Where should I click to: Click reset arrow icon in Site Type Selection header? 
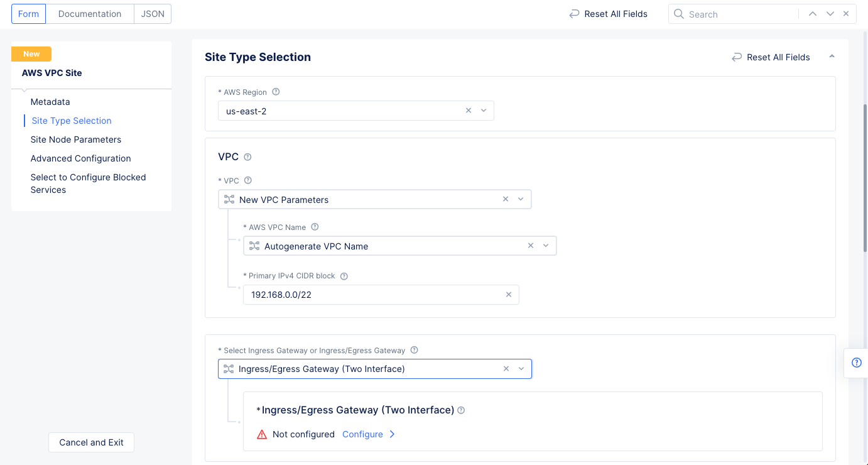pyautogui.click(x=736, y=57)
